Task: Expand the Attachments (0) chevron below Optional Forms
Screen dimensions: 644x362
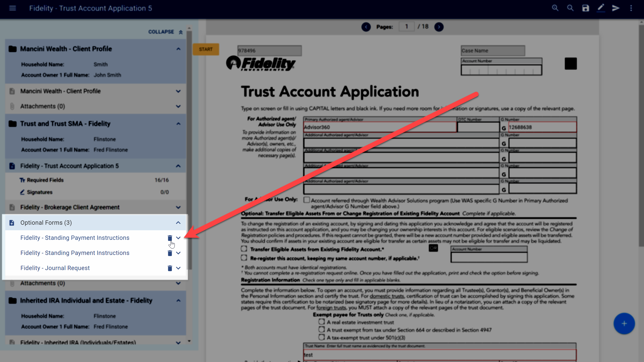Action: coord(178,283)
